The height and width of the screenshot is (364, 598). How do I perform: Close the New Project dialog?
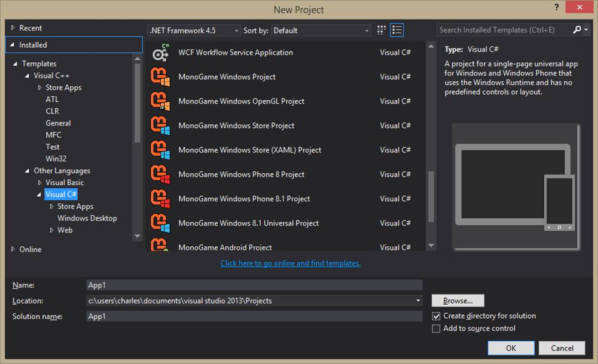tap(579, 7)
